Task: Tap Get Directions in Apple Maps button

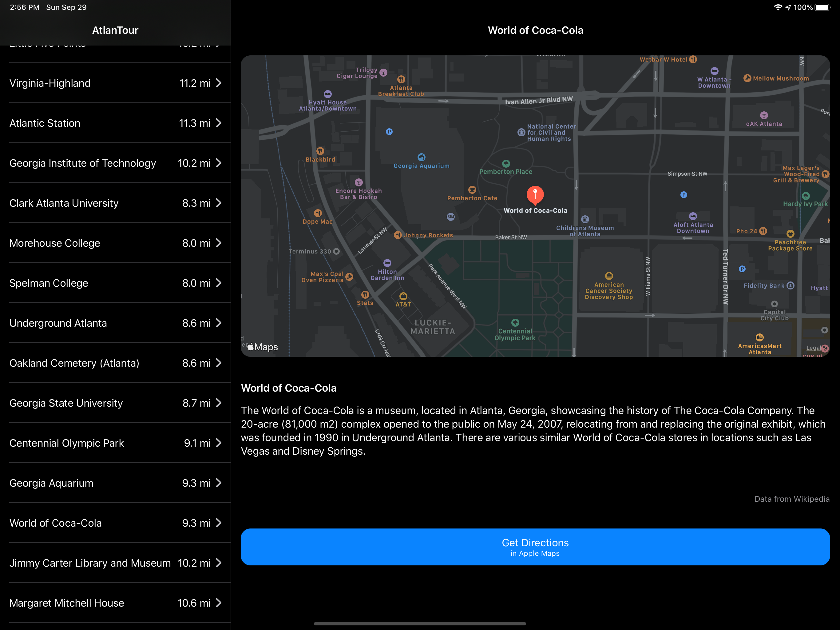Action: 535,547
